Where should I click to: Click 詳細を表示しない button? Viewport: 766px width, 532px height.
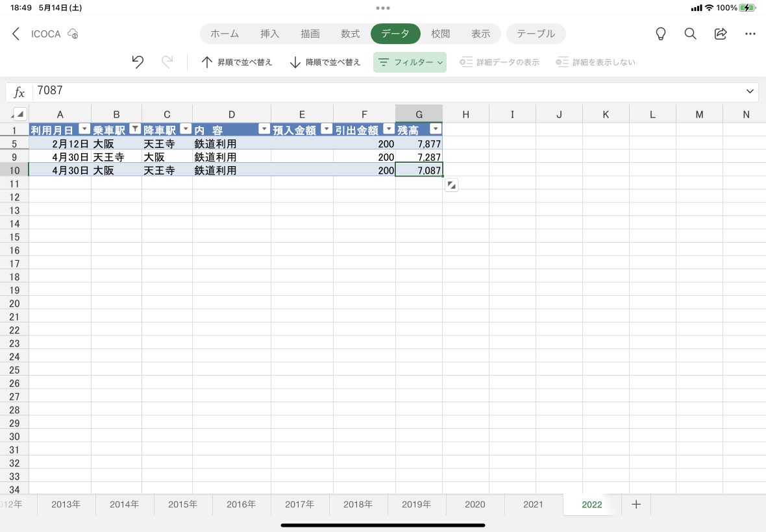tap(595, 62)
